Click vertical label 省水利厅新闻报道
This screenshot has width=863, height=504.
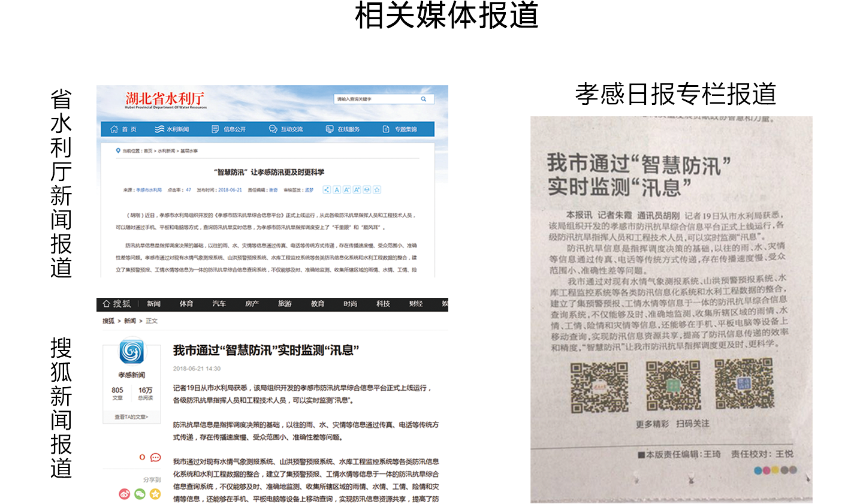[x=61, y=183]
